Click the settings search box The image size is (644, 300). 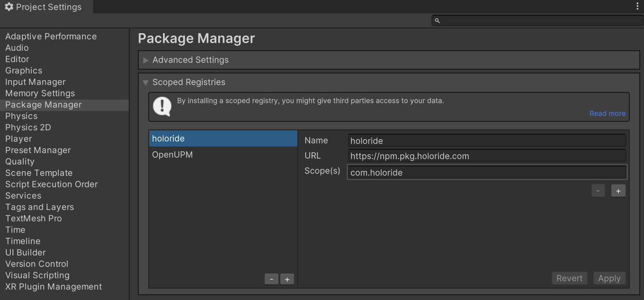pos(537,20)
